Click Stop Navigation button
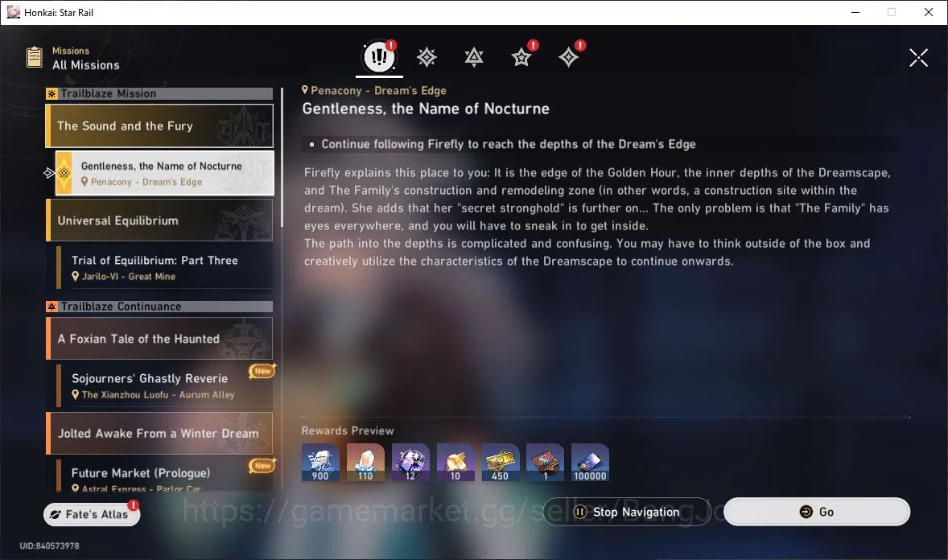This screenshot has height=560, width=948. point(627,512)
